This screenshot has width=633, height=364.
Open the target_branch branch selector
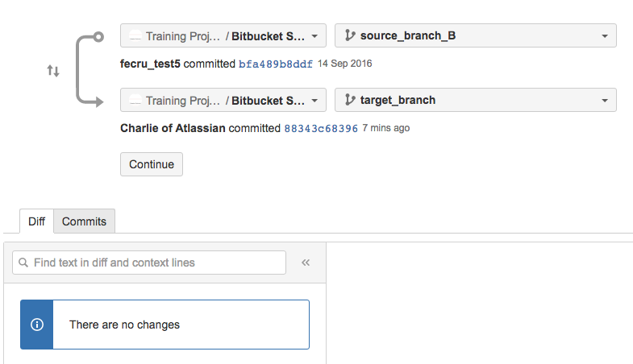476,101
